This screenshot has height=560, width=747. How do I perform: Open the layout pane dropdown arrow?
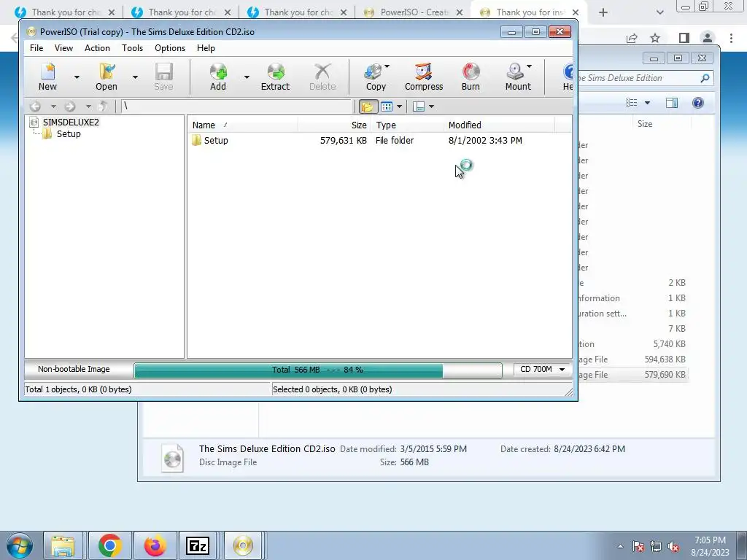(x=431, y=106)
